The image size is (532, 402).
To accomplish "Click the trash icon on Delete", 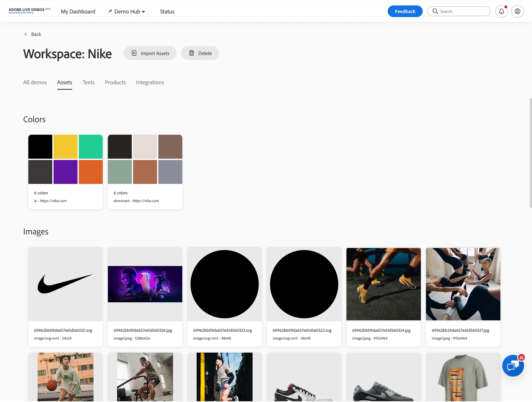I will click(x=191, y=53).
